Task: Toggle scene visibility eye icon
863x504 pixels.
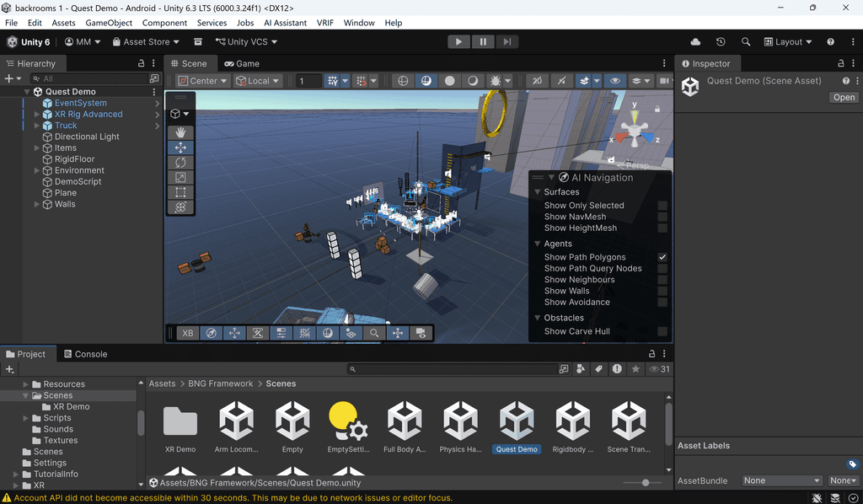Action: point(614,81)
